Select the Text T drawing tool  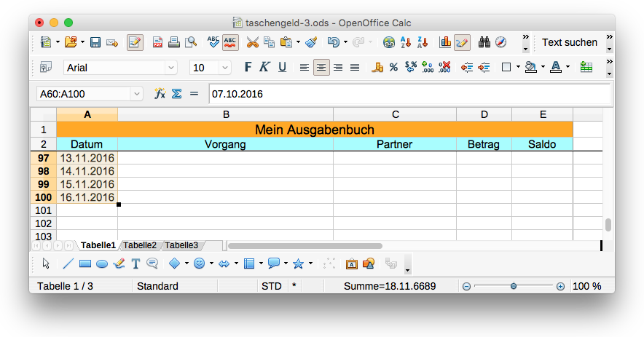click(136, 263)
